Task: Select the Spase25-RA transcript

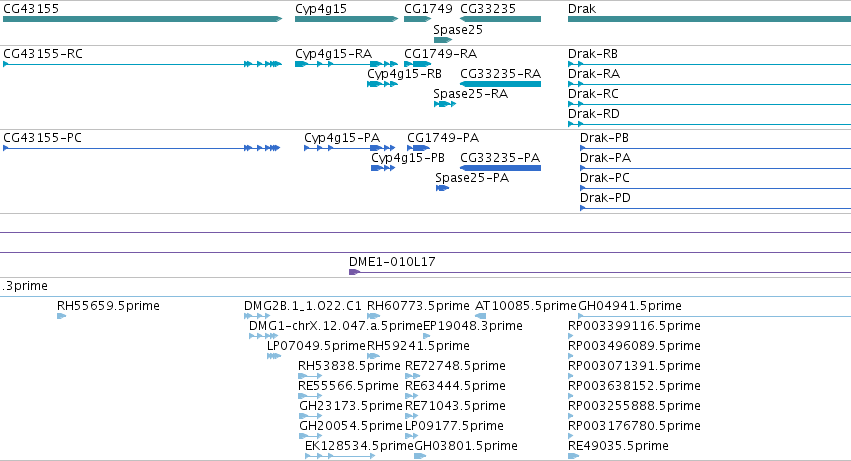Action: pyautogui.click(x=445, y=104)
